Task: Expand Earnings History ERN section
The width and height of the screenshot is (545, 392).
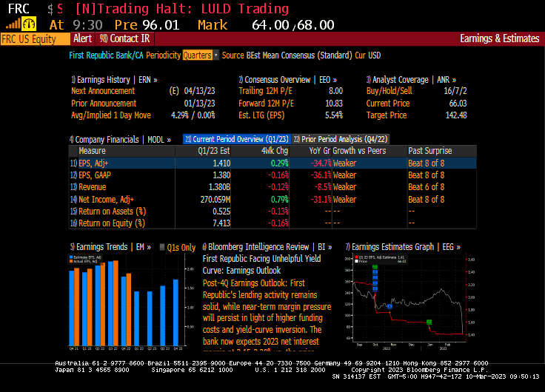Action: [x=110, y=80]
